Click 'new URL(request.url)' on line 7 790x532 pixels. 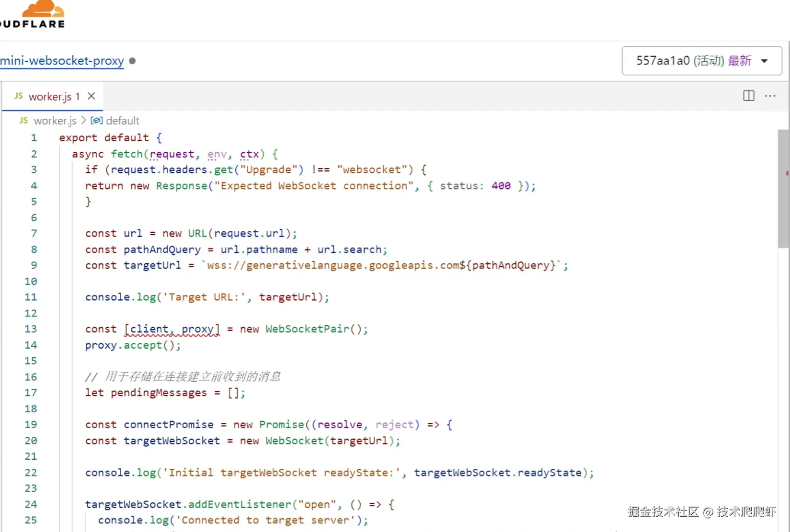[227, 233]
